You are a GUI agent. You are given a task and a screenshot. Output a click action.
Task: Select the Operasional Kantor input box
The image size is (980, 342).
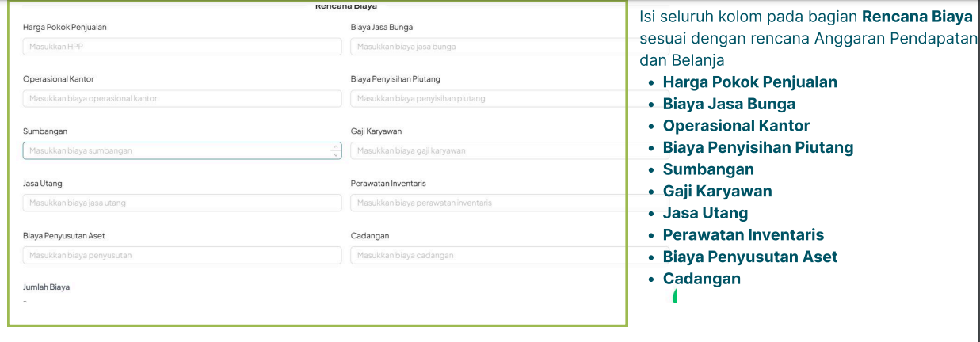point(182,98)
